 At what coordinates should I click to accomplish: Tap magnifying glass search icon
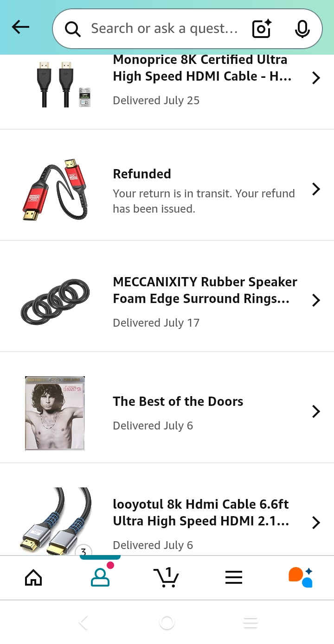(73, 29)
